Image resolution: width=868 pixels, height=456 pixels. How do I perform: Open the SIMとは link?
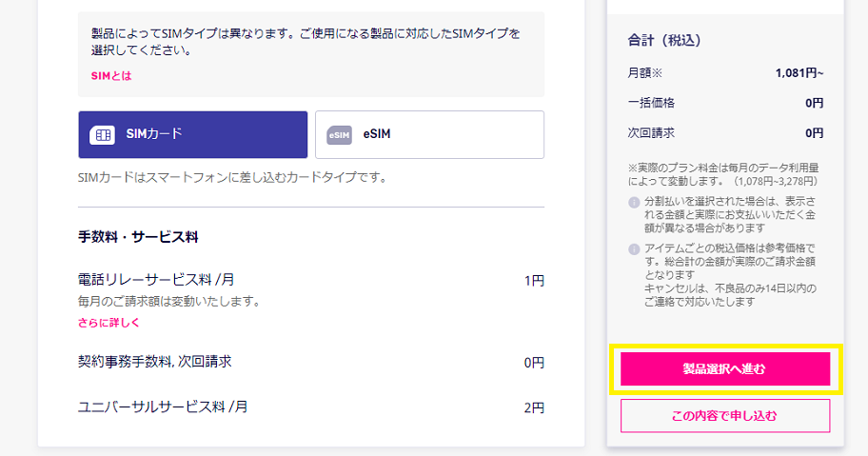(x=111, y=76)
